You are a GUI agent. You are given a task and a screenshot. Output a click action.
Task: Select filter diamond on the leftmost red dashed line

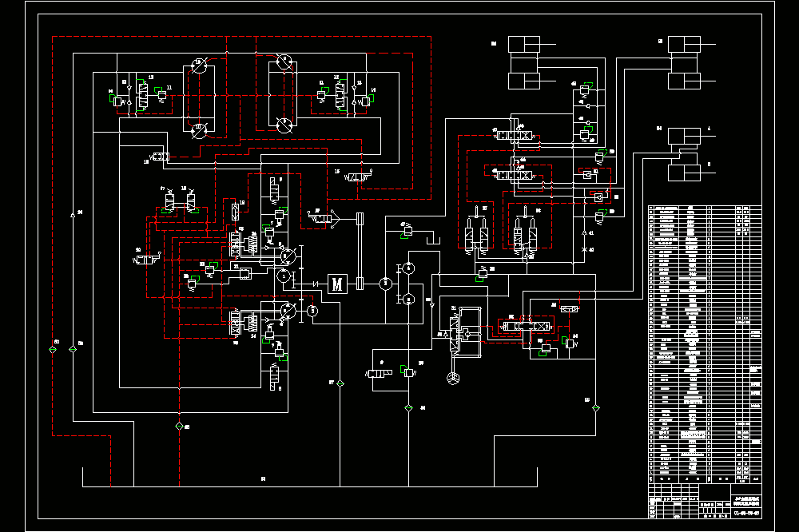click(53, 350)
